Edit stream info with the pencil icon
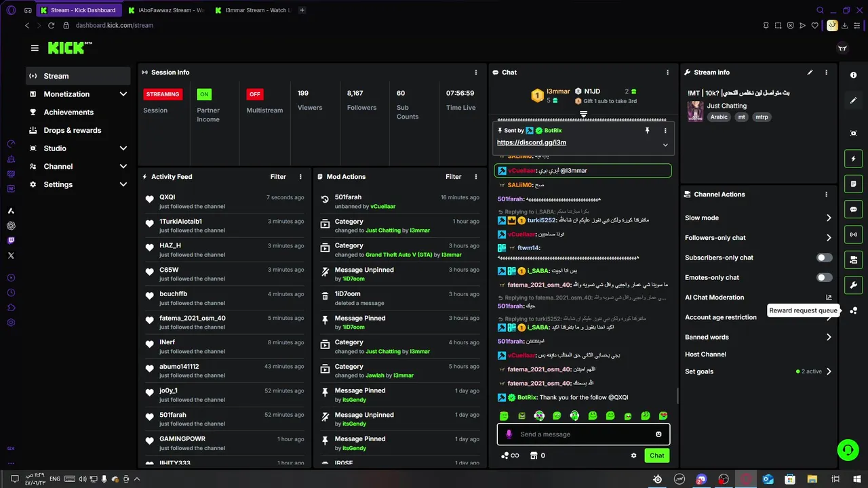This screenshot has height=488, width=868. [x=810, y=73]
